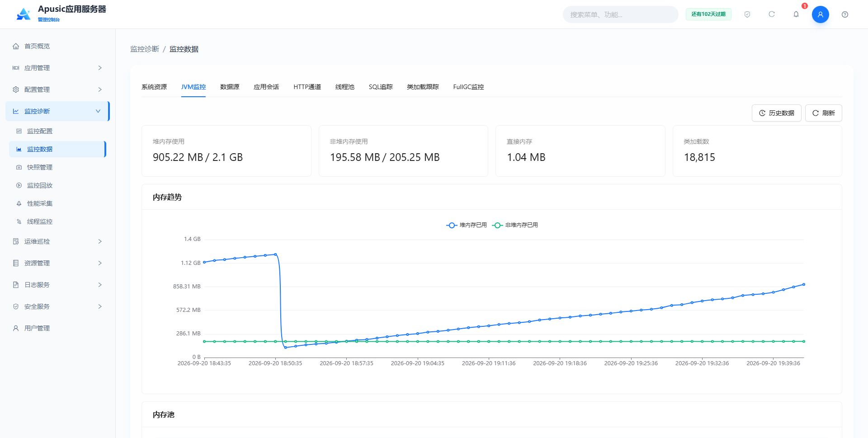Image resolution: width=868 pixels, height=438 pixels.
Task: Expand the 日志服务 menu
Action: (x=57, y=285)
